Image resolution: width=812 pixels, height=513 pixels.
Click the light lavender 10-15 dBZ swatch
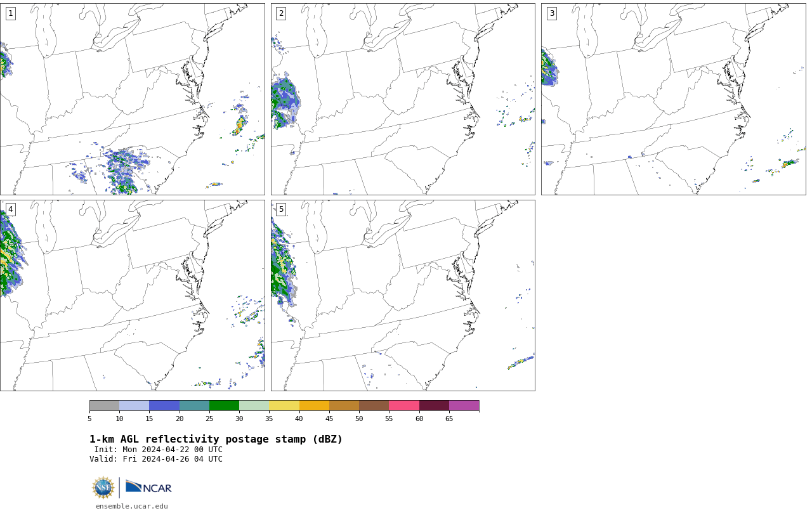(x=134, y=406)
